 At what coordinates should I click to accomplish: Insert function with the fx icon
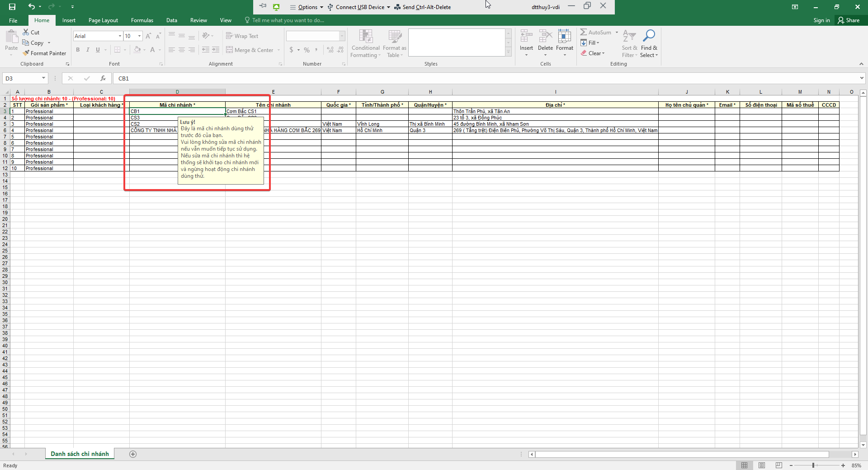103,78
